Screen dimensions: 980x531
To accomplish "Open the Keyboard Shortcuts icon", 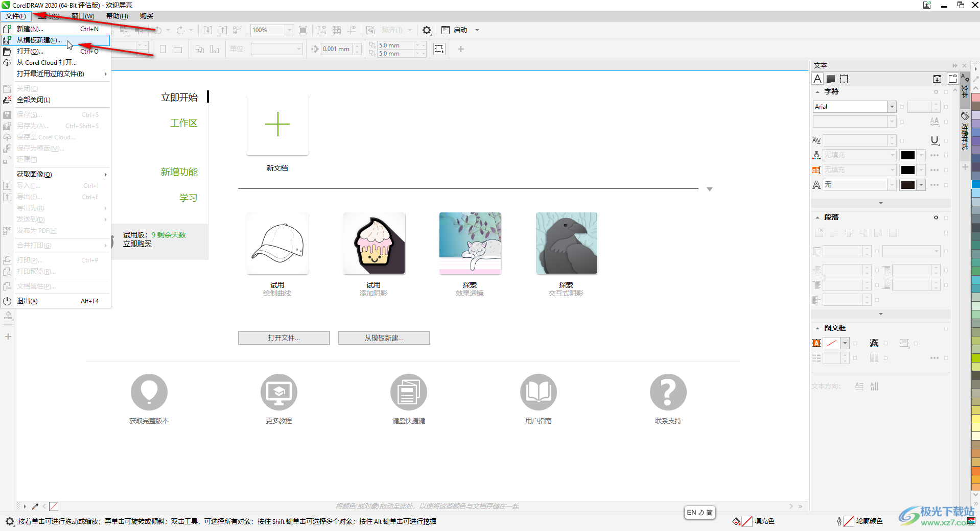I will point(409,392).
